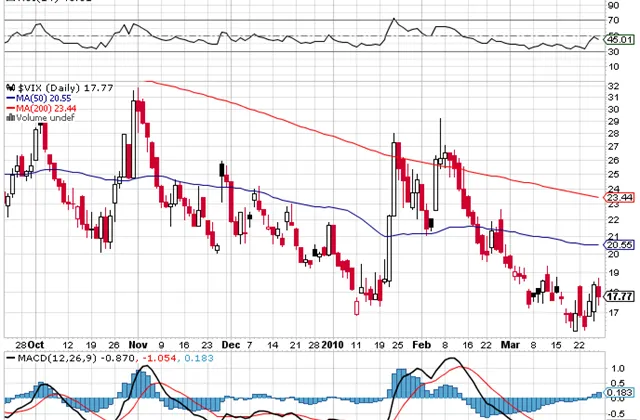The image size is (640, 420).
Task: Select the black MACD line swatch in legend
Action: pyautogui.click(x=10, y=358)
